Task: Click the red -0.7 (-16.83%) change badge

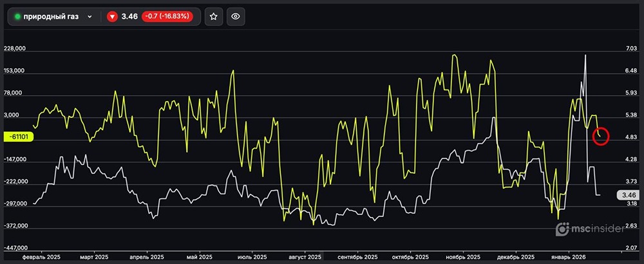Action: [166, 17]
